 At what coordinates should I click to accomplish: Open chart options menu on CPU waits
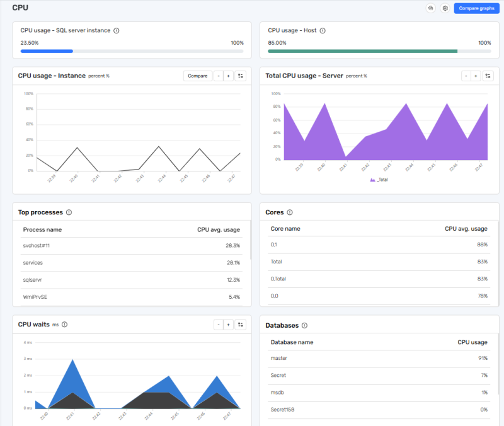[241, 325]
